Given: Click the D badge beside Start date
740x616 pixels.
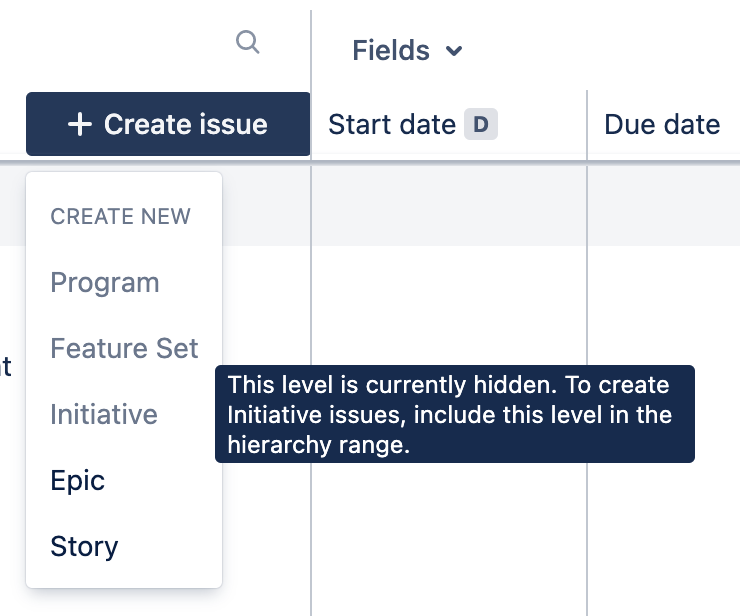Looking at the screenshot, I should point(481,124).
